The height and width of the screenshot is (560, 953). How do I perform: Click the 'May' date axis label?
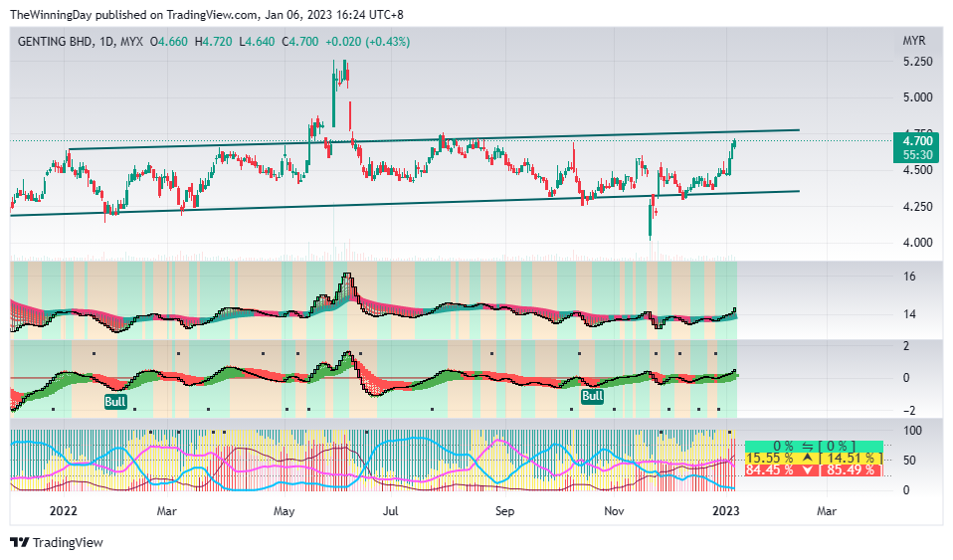coord(284,510)
